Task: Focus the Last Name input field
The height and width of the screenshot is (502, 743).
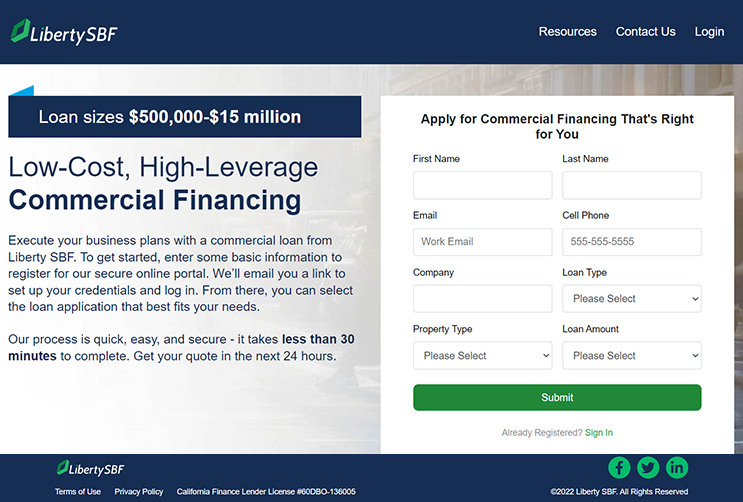Action: click(632, 185)
